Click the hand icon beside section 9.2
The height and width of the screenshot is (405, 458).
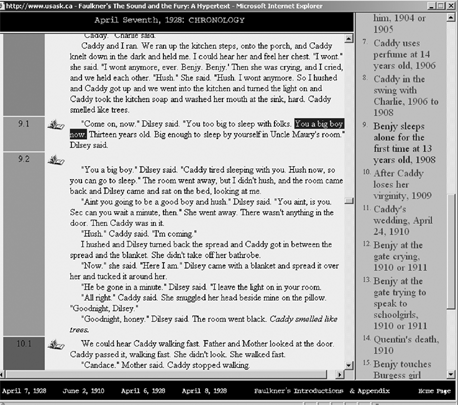[x=56, y=161]
